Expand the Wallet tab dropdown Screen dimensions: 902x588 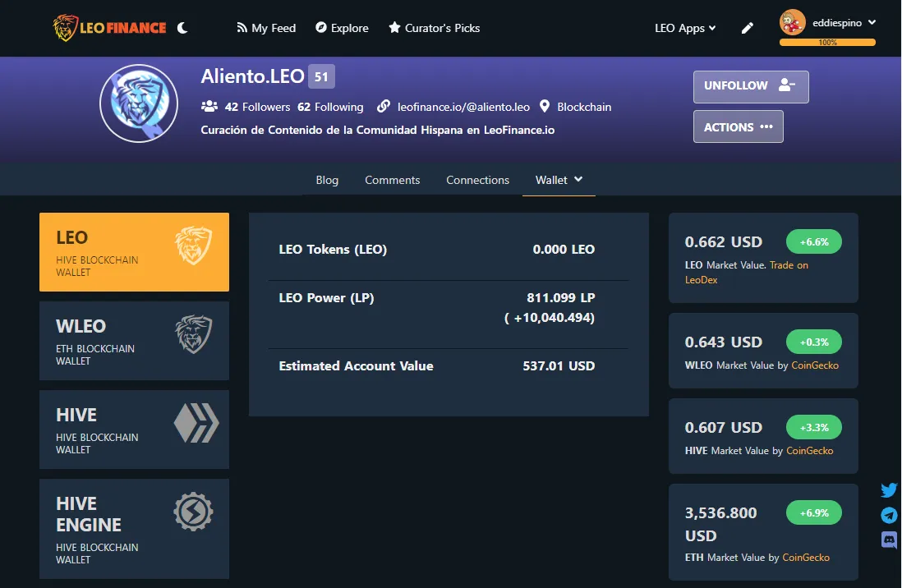tap(559, 180)
